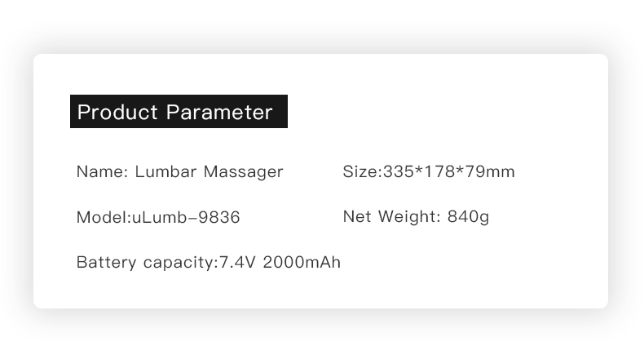Click the "Size:" label text
The width and height of the screenshot is (644, 355).
(x=363, y=171)
